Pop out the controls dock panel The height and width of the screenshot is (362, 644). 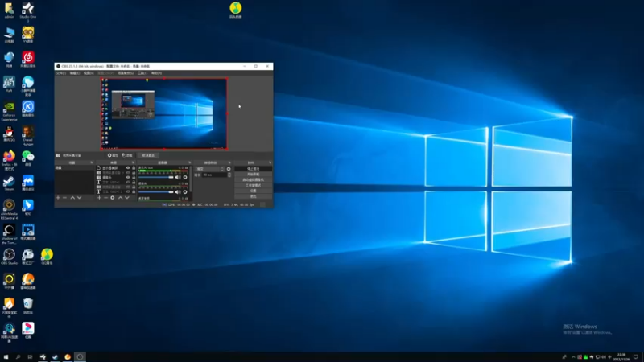click(x=270, y=163)
